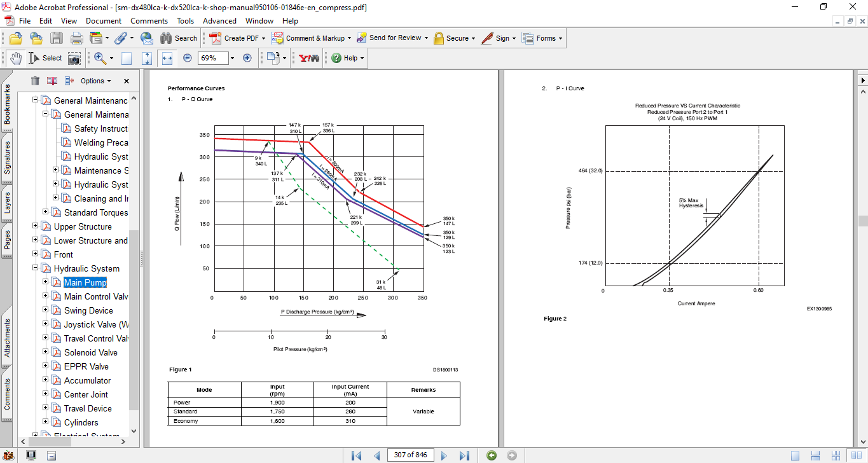This screenshot has width=868, height=463.
Task: Open the Swing Device bookmark
Action: tap(88, 310)
